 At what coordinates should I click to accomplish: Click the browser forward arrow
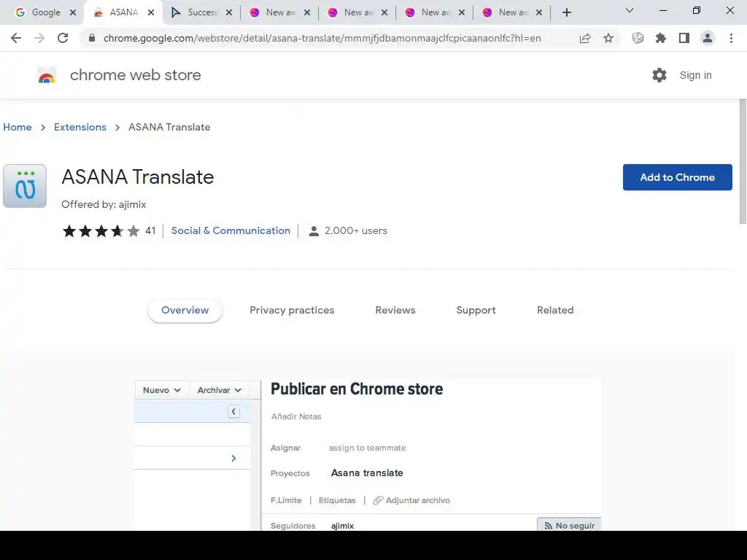tap(39, 38)
